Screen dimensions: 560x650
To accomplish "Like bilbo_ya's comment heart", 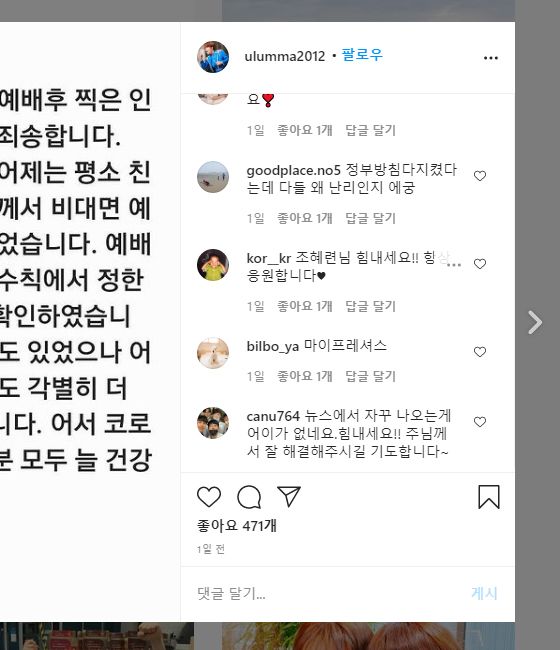I will tap(480, 352).
